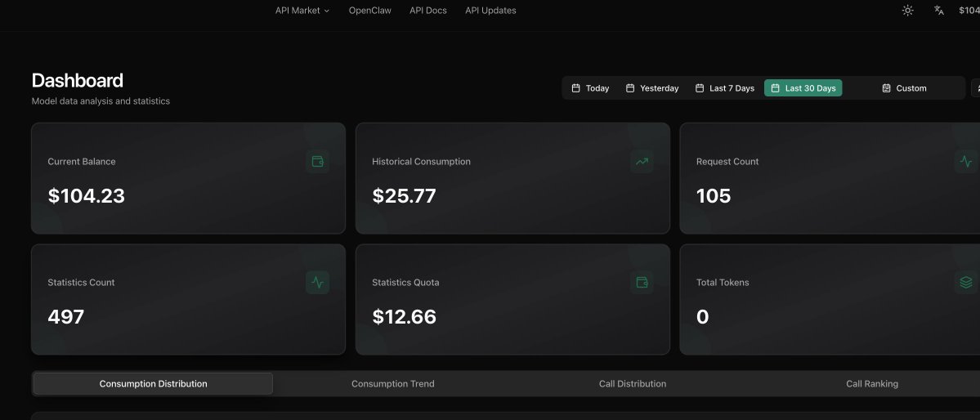Image resolution: width=980 pixels, height=420 pixels.
Task: Expand the API Market dropdown chevron
Action: click(326, 11)
